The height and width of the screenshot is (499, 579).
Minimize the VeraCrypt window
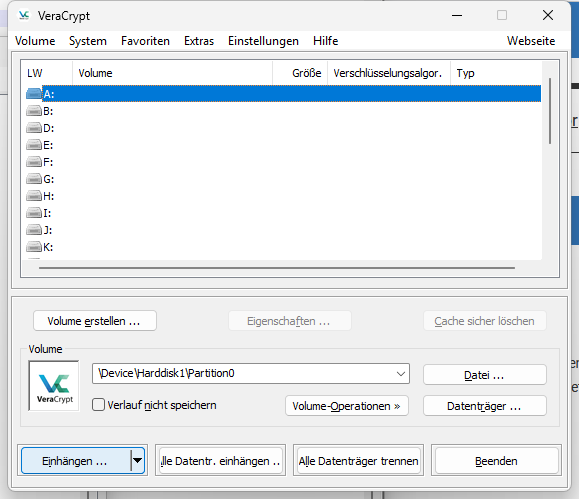click(457, 15)
